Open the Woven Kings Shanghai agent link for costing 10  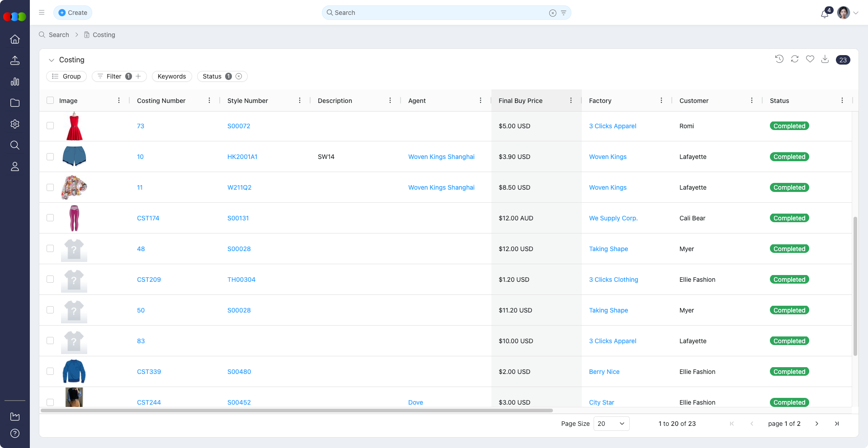tap(441, 157)
